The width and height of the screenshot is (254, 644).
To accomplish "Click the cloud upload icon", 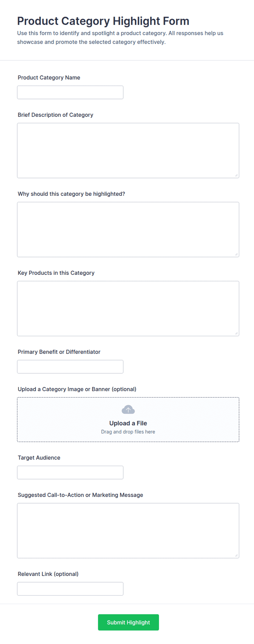I will pyautogui.click(x=128, y=410).
